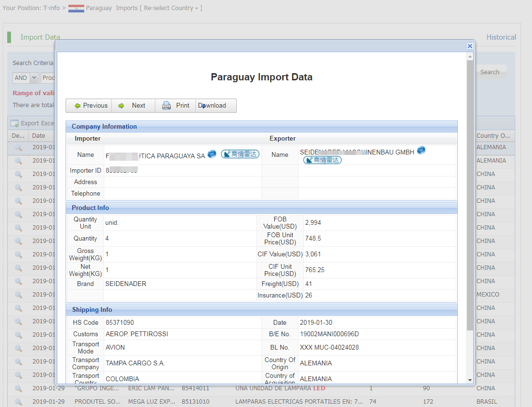Go to the Previous record
The height and width of the screenshot is (407, 532).
click(89, 106)
